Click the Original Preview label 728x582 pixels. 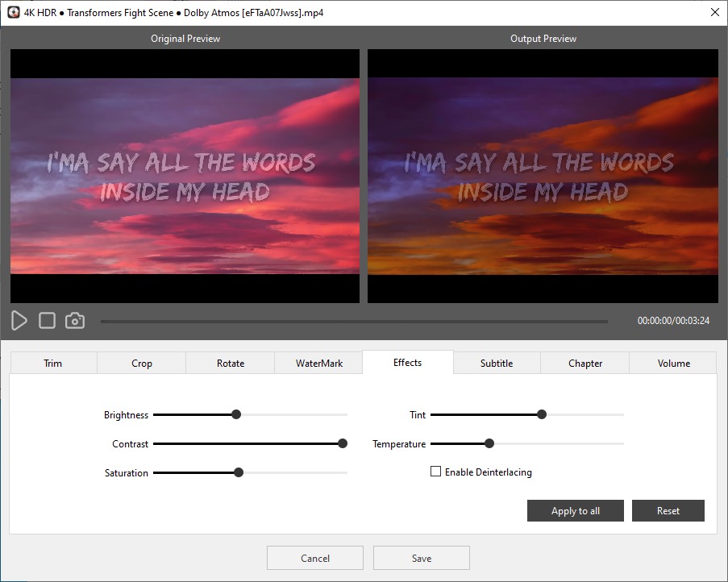click(x=185, y=39)
